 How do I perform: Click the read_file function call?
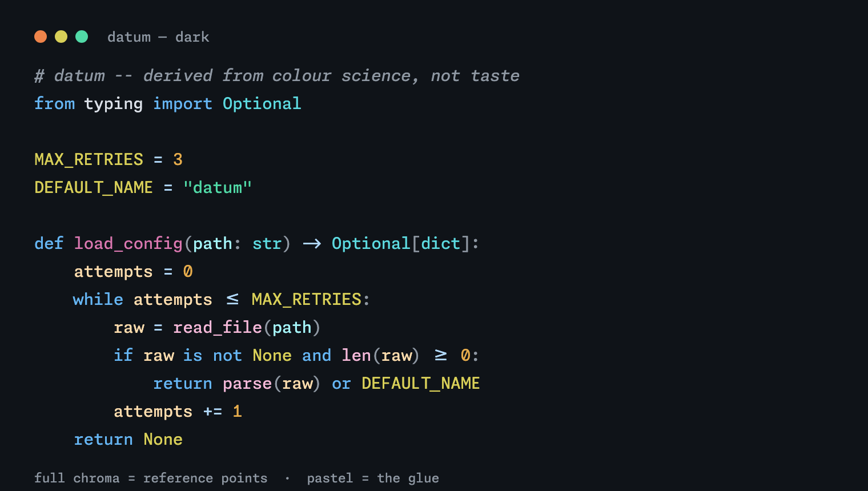tap(218, 328)
